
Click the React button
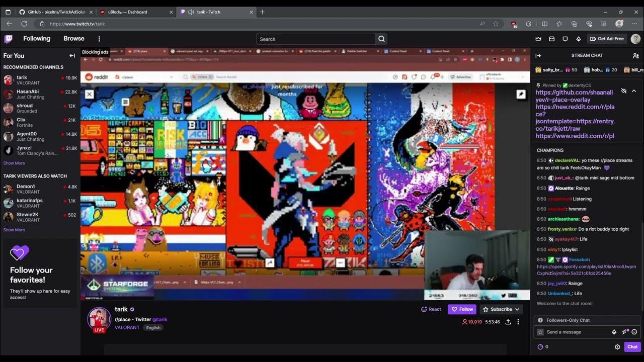click(431, 309)
